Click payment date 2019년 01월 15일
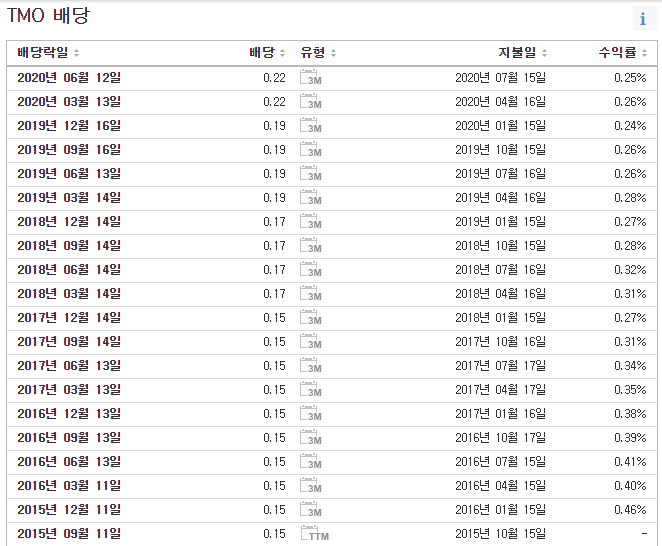This screenshot has height=546, width=662. [500, 222]
